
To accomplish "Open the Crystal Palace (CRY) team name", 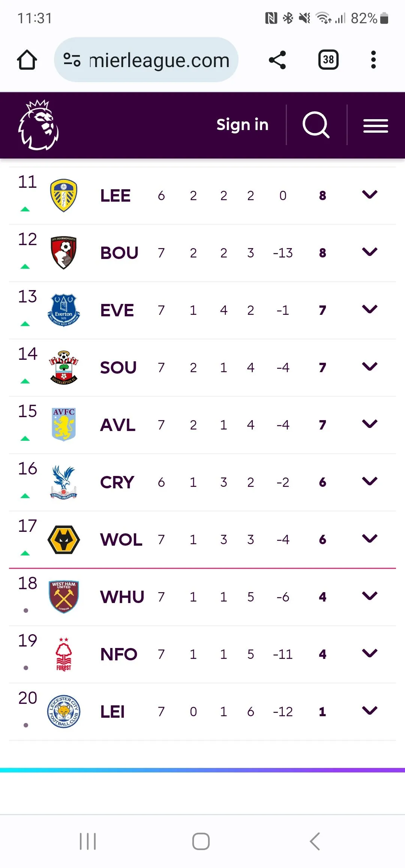I will (x=117, y=482).
